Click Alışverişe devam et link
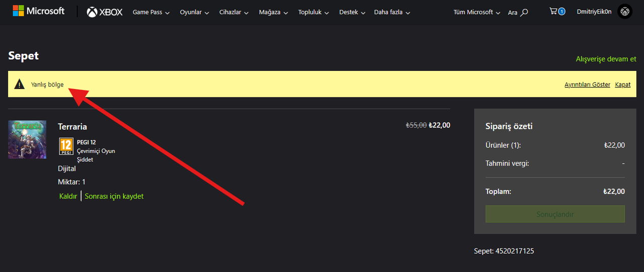 pos(606,59)
